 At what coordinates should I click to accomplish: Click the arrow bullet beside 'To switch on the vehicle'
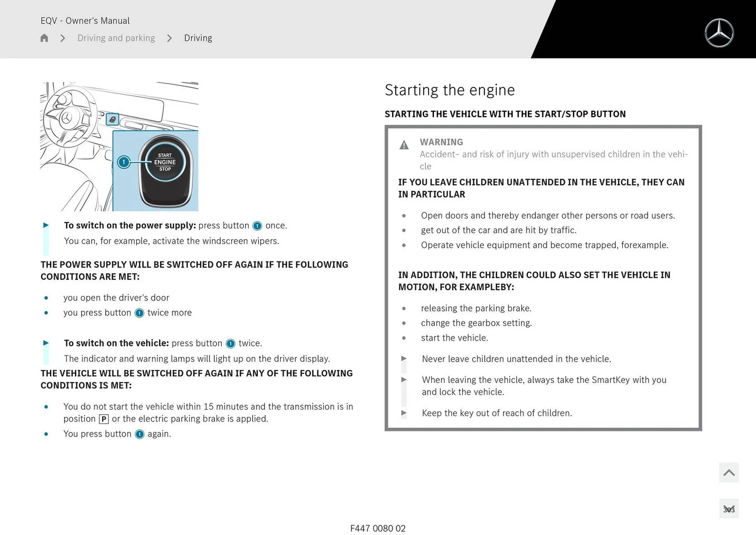click(x=46, y=343)
